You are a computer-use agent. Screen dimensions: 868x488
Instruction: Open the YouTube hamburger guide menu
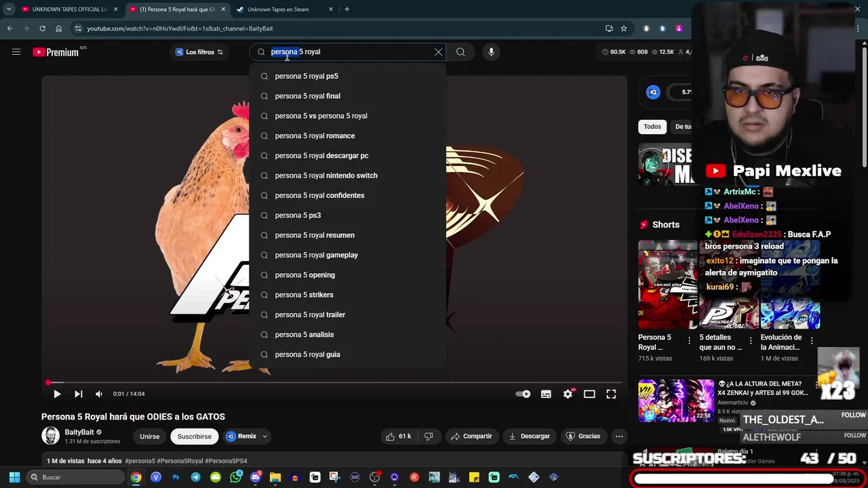click(x=16, y=52)
